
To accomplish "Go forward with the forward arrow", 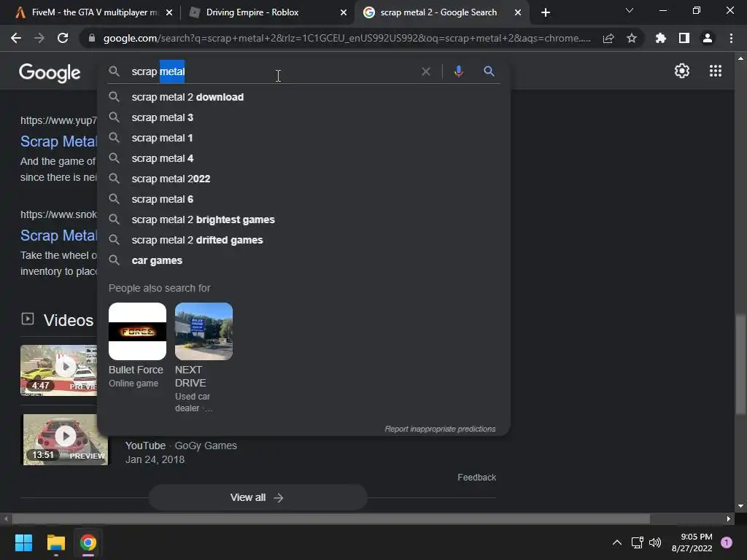I will tap(39, 38).
